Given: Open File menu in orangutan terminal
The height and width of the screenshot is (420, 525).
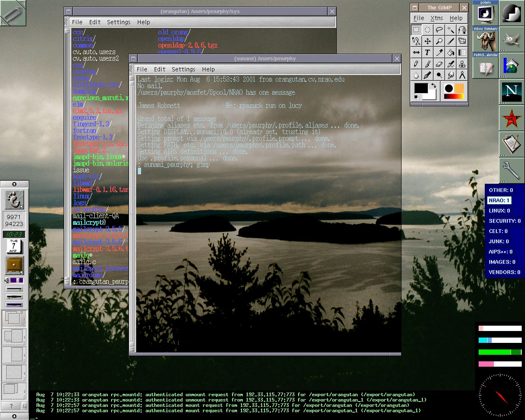Looking at the screenshot, I should click(x=77, y=22).
